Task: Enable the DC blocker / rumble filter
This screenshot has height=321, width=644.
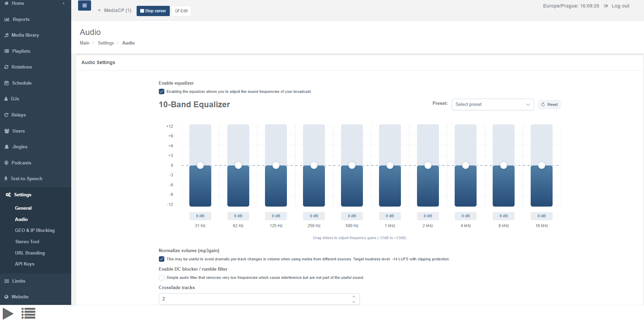Action: (162, 277)
